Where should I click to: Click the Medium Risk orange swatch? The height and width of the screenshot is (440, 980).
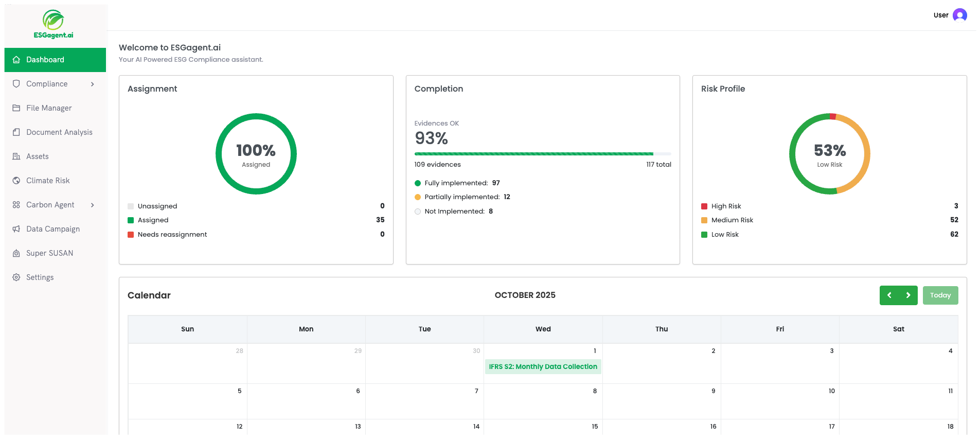tap(704, 220)
